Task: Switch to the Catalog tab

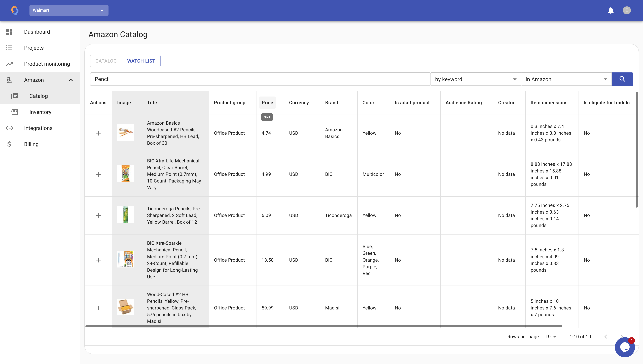Action: coord(106,61)
